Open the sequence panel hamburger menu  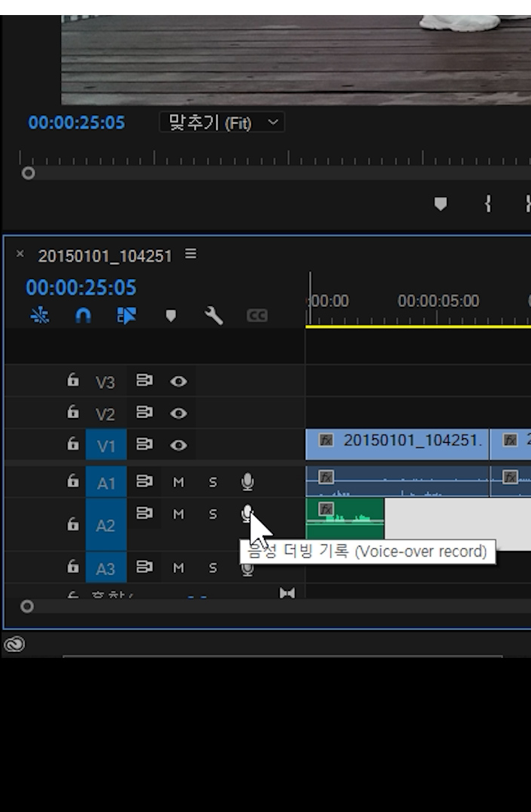(190, 254)
